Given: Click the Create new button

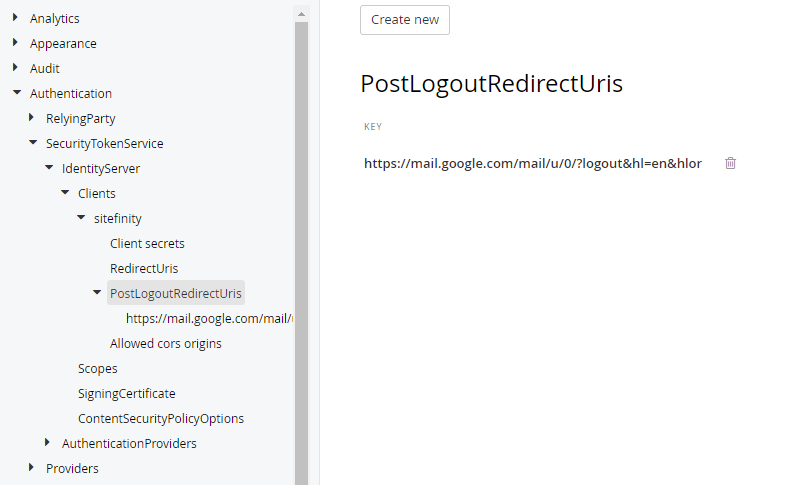Looking at the screenshot, I should coord(405,20).
